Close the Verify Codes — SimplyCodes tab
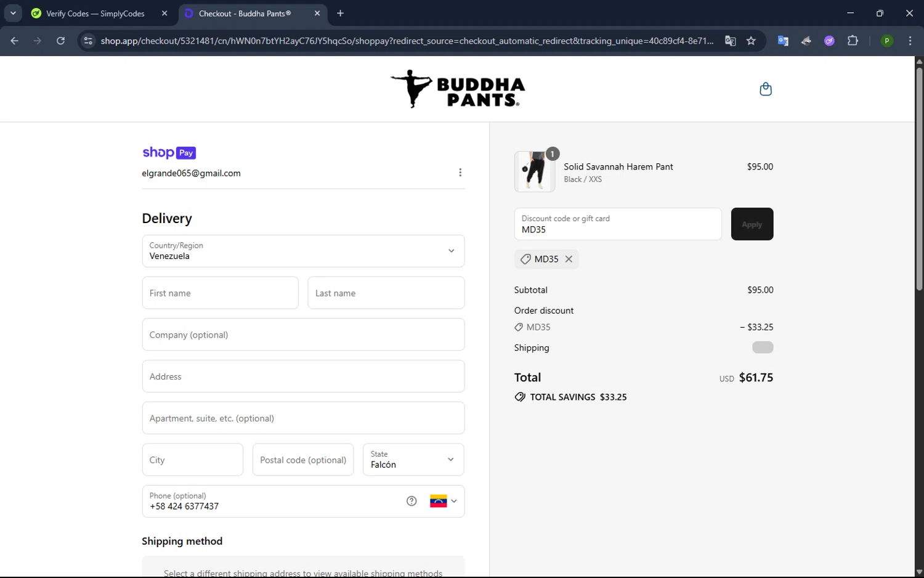The image size is (924, 578). 164,13
